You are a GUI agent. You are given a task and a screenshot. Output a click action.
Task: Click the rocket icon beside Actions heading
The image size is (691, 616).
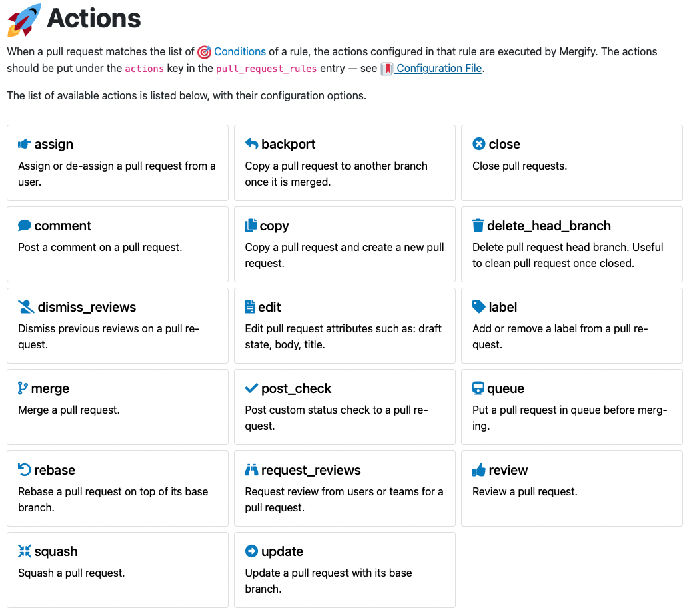point(24,20)
